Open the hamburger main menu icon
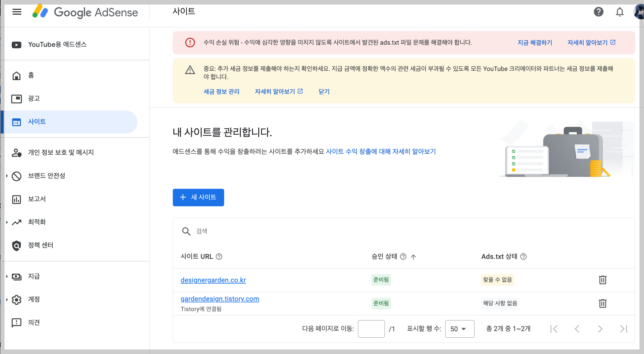This screenshot has width=644, height=354. (x=17, y=12)
